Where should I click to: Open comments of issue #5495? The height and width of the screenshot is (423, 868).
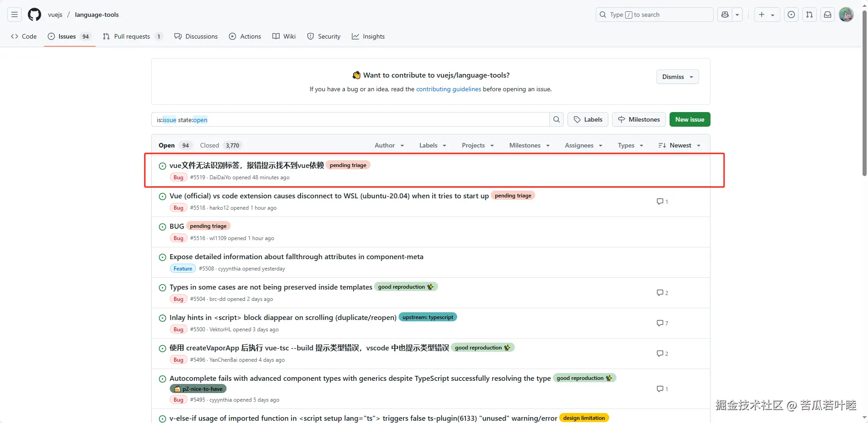pos(662,389)
